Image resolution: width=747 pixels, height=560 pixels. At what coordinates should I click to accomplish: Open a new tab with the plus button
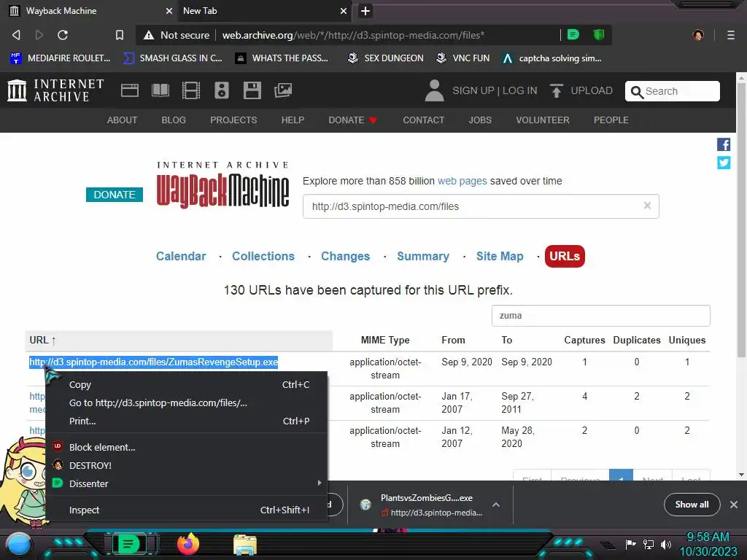(365, 11)
